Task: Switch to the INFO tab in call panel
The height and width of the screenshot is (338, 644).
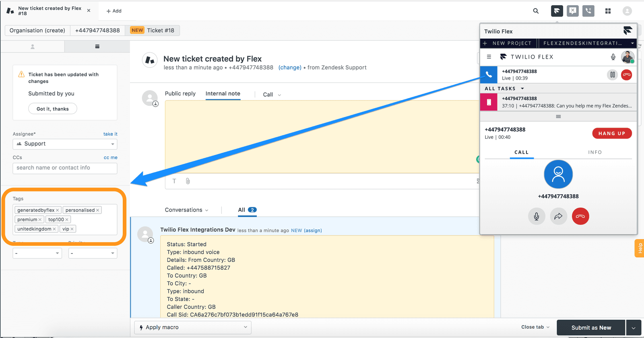Action: (x=594, y=153)
